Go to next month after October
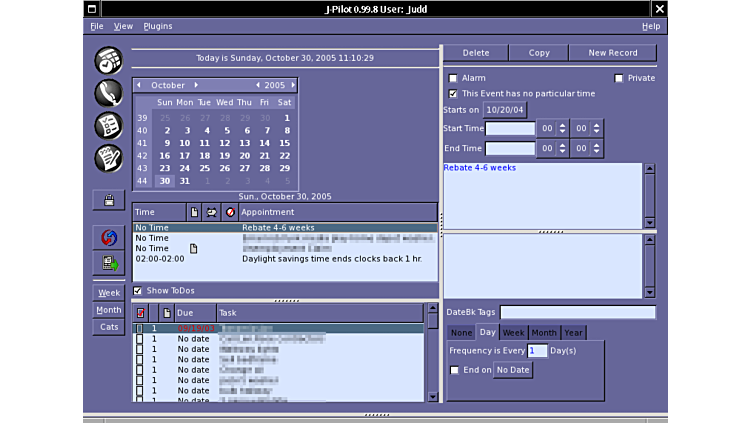752x423 pixels. [x=196, y=85]
